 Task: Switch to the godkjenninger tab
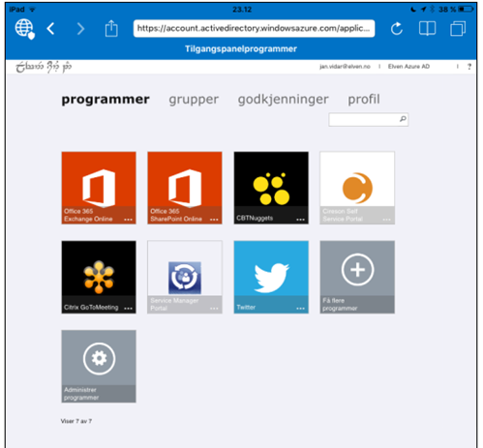(284, 100)
